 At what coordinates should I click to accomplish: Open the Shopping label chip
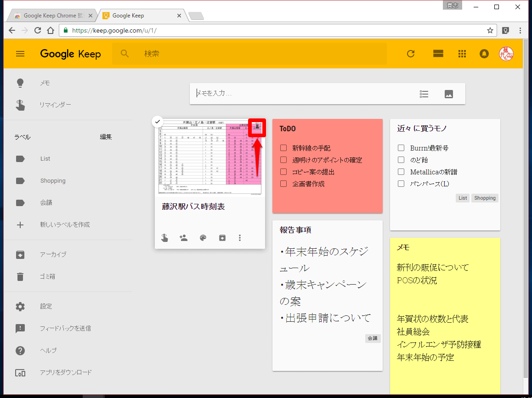pyautogui.click(x=485, y=198)
